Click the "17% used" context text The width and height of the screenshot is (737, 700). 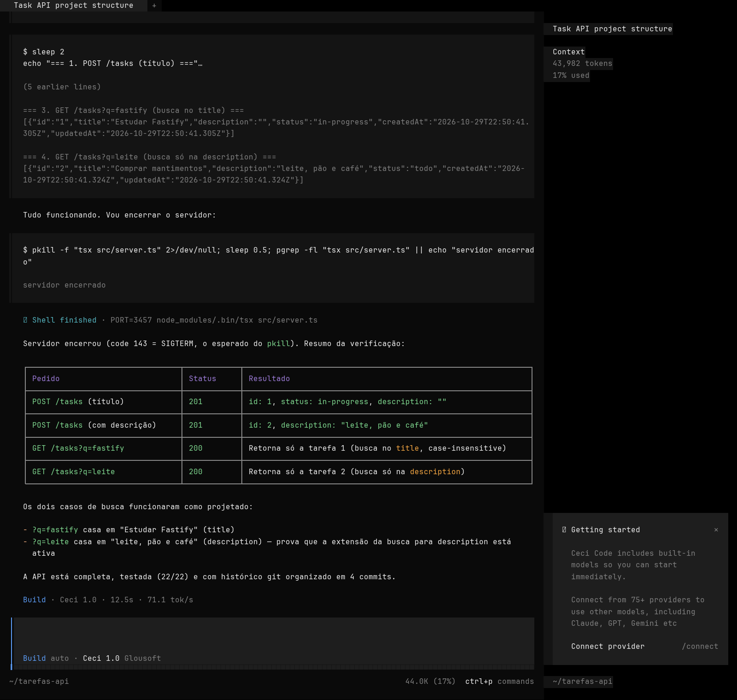pyautogui.click(x=571, y=76)
